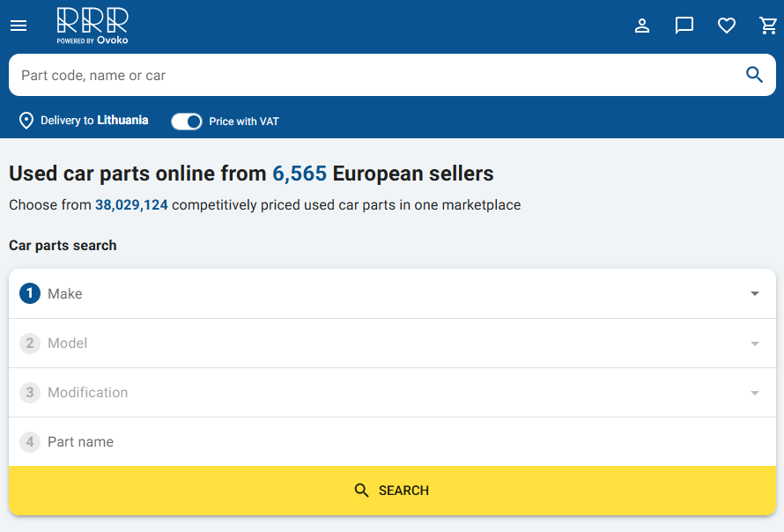
Task: View favorites via the heart icon
Action: (727, 26)
